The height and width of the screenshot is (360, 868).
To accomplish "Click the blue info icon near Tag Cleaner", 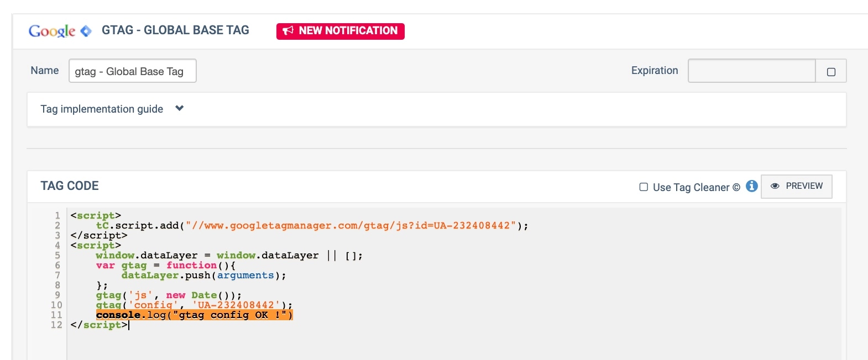I will click(751, 186).
